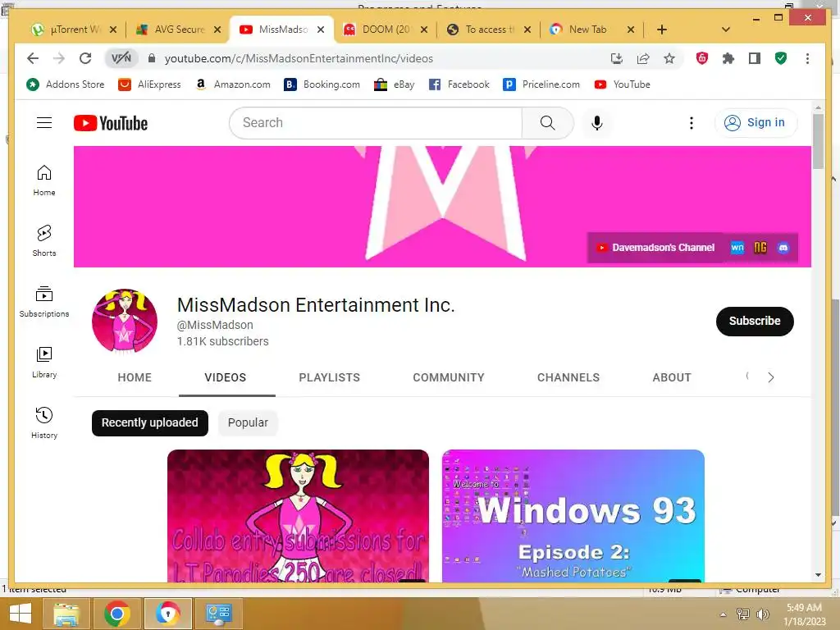Open the Windows 93 Episode 2 video
The height and width of the screenshot is (630, 840).
[573, 516]
